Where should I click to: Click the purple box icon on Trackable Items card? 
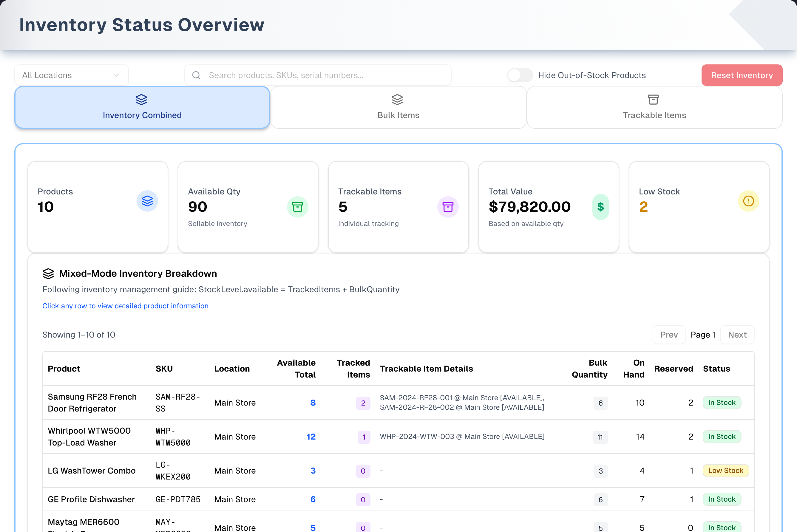(448, 207)
